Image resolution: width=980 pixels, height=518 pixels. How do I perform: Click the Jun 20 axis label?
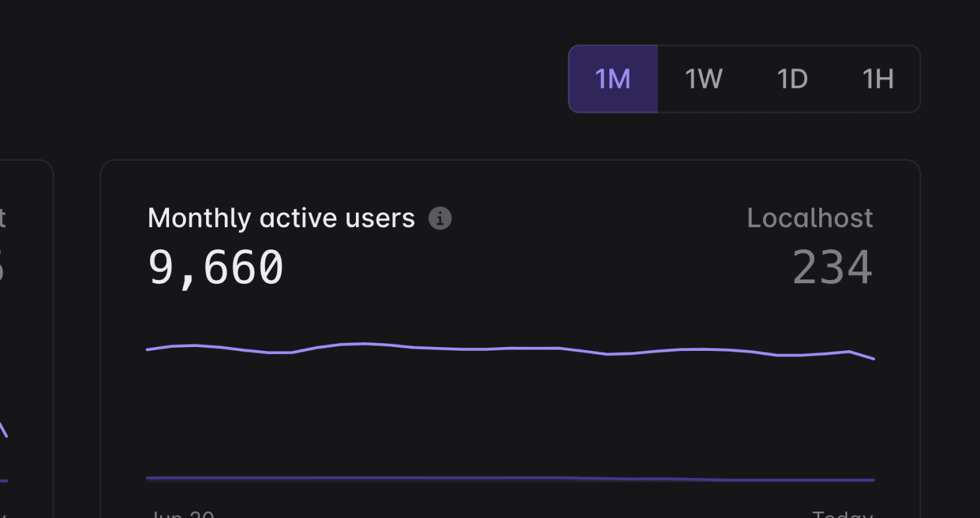[x=181, y=514]
